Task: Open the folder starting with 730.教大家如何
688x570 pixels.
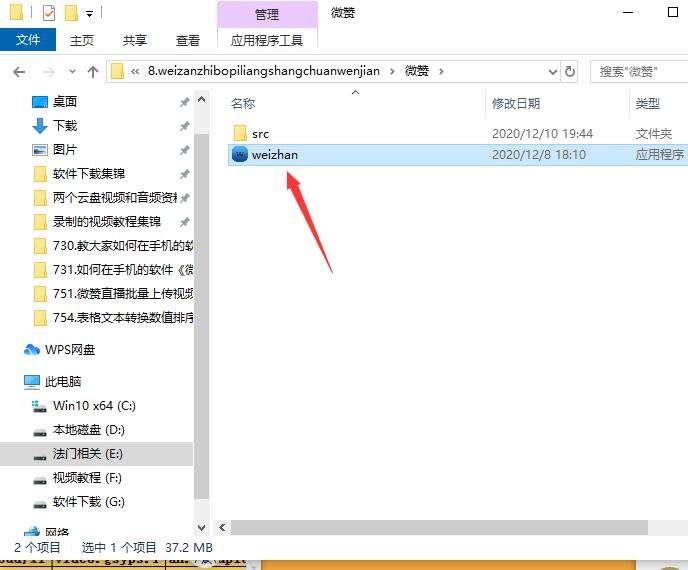Action: pyautogui.click(x=123, y=245)
